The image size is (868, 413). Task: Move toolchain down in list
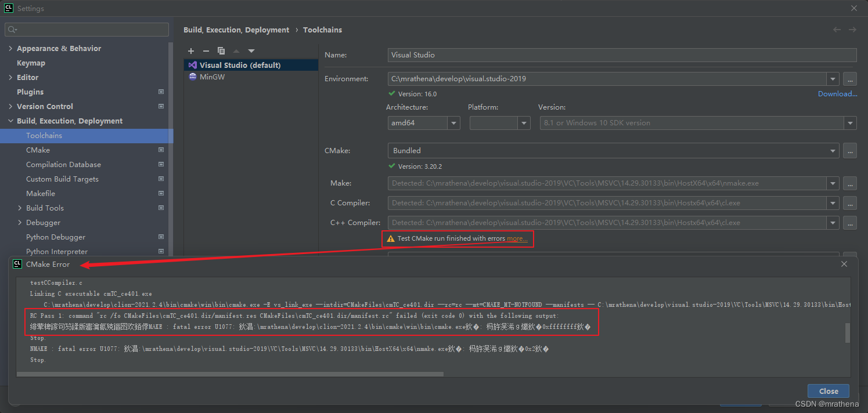pyautogui.click(x=251, y=51)
